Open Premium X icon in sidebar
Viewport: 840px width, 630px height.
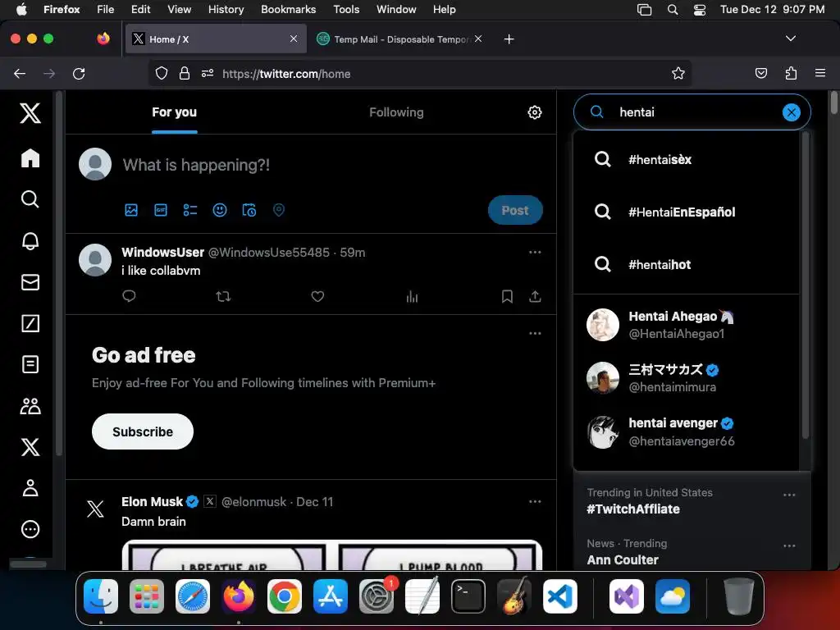(x=30, y=447)
